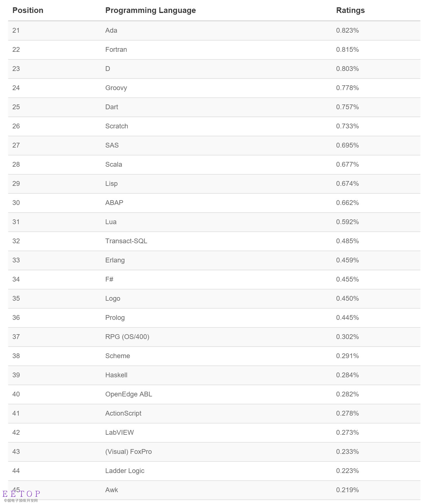Click the Groovy table entry
Image resolution: width=435 pixels, height=504 pixels.
pyautogui.click(x=116, y=88)
